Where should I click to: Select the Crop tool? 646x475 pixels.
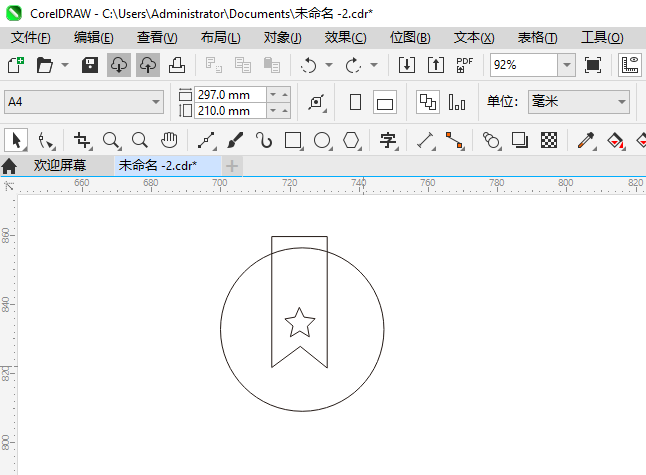(x=82, y=140)
